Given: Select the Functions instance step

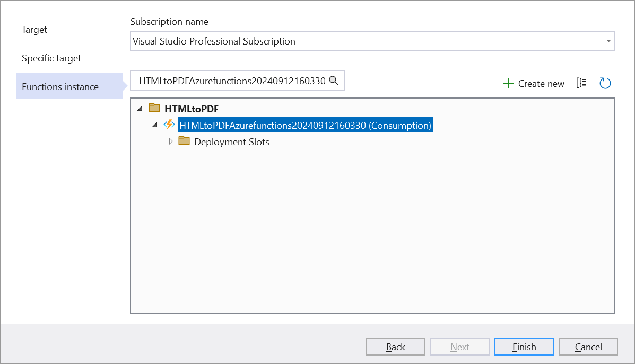Looking at the screenshot, I should click(x=60, y=87).
